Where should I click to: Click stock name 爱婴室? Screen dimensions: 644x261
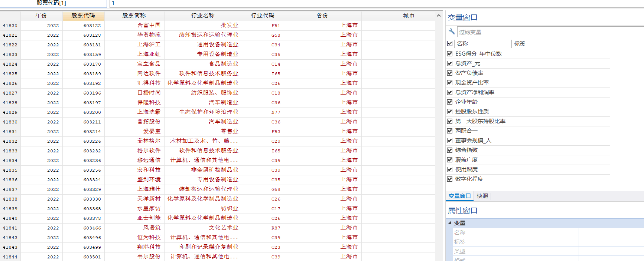pos(152,131)
